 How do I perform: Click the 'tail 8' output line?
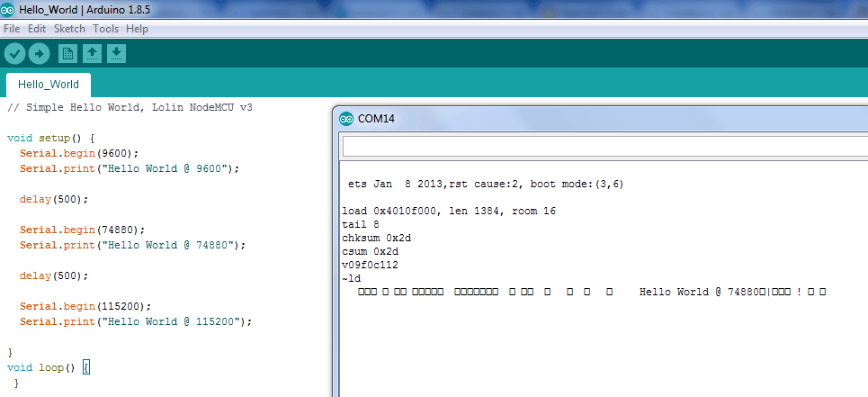[x=361, y=224]
